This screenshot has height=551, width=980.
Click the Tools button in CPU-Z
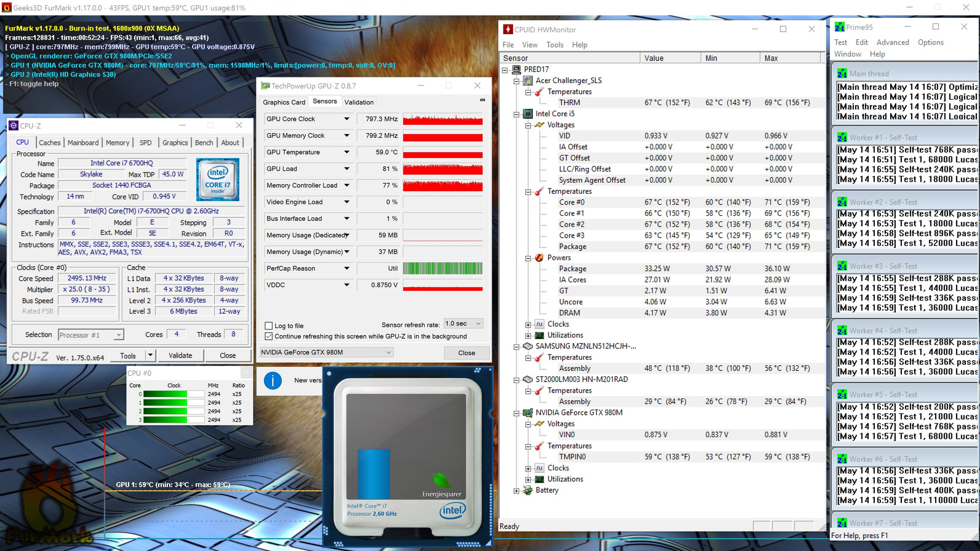tap(128, 356)
